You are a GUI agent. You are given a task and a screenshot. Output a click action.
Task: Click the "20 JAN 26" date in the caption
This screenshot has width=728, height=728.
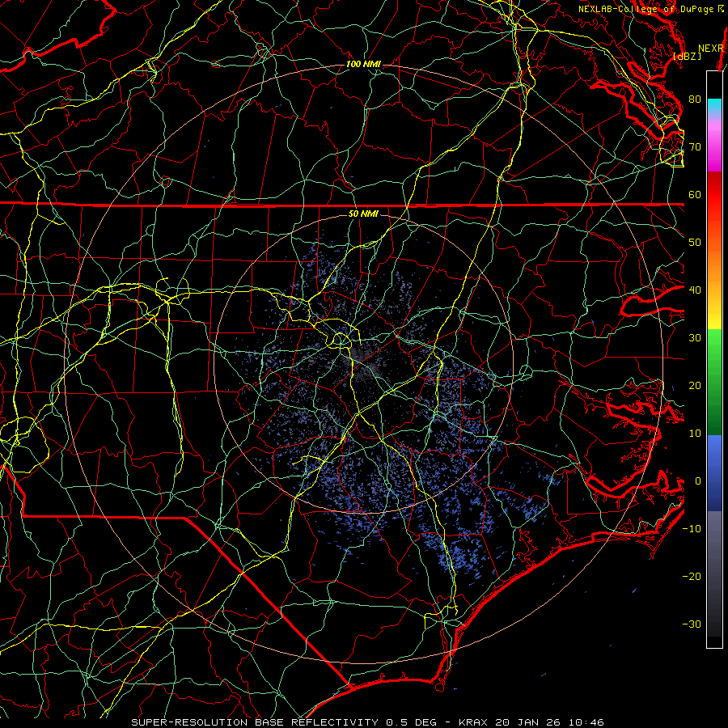(527, 722)
